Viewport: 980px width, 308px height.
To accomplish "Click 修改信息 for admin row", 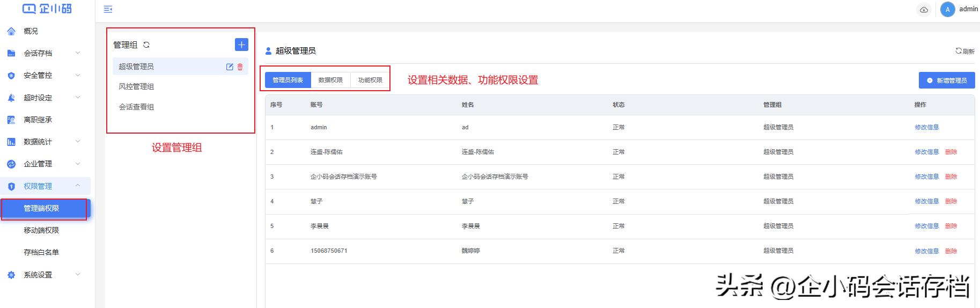I will (x=927, y=127).
